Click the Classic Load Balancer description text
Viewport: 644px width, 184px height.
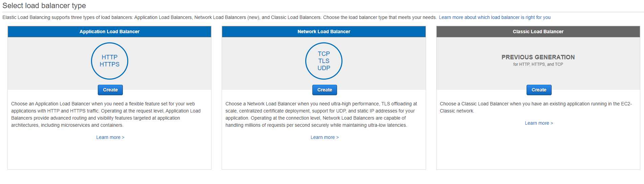coord(535,107)
